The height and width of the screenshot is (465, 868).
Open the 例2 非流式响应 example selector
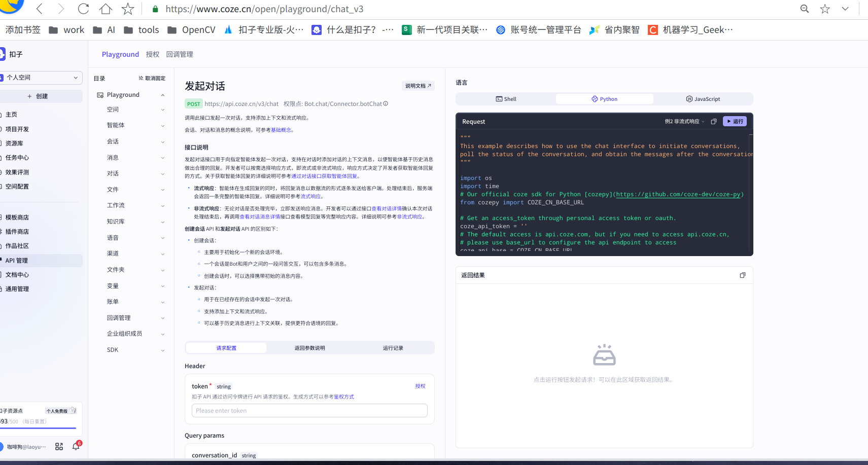[x=682, y=121]
